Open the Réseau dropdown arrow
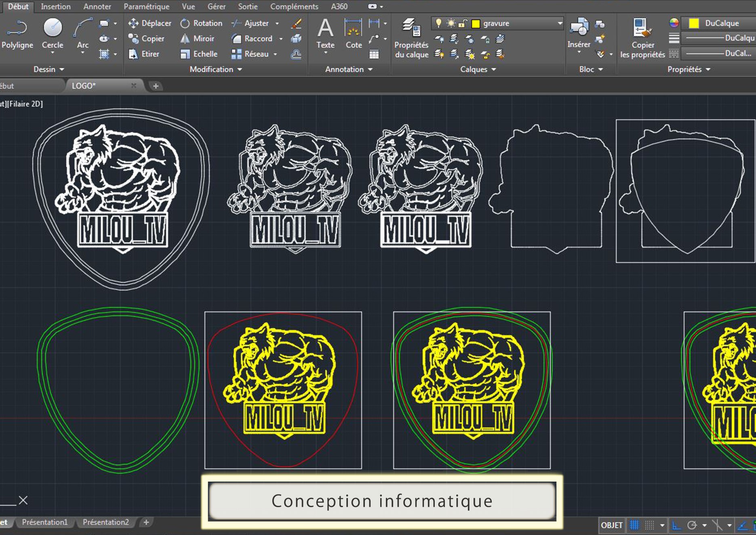 click(x=276, y=54)
